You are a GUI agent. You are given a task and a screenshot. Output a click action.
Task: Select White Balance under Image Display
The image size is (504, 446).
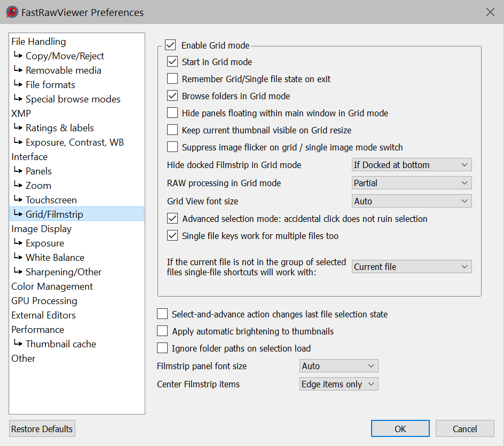[x=54, y=258]
